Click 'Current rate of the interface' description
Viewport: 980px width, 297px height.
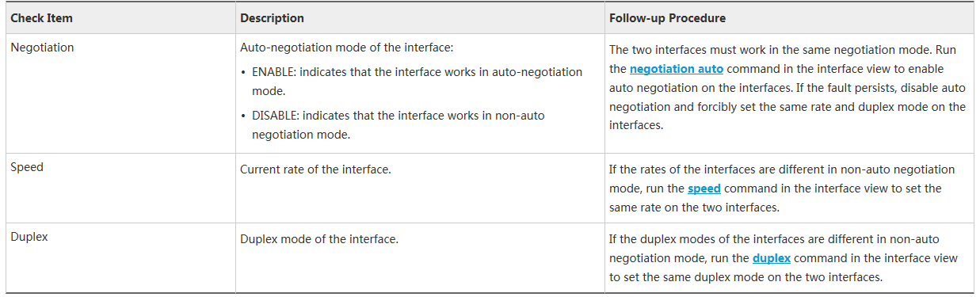point(315,169)
